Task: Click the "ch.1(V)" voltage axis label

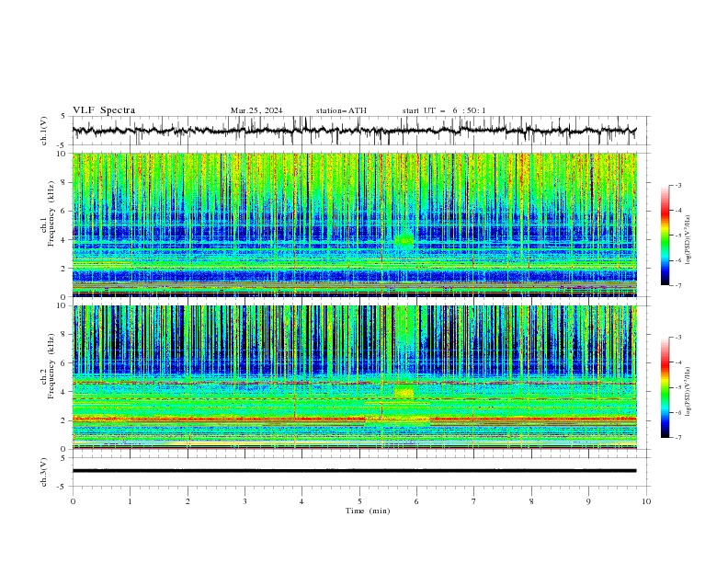Action: tap(44, 131)
